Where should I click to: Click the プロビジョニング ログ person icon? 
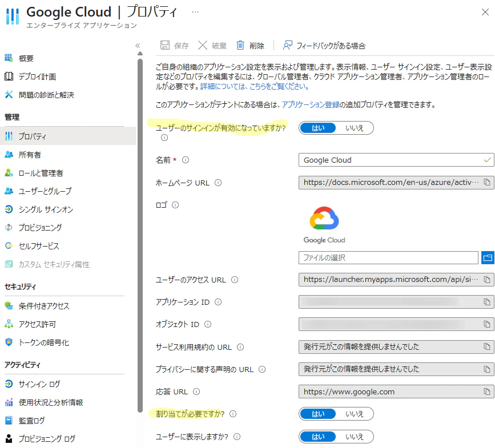coord(9,438)
